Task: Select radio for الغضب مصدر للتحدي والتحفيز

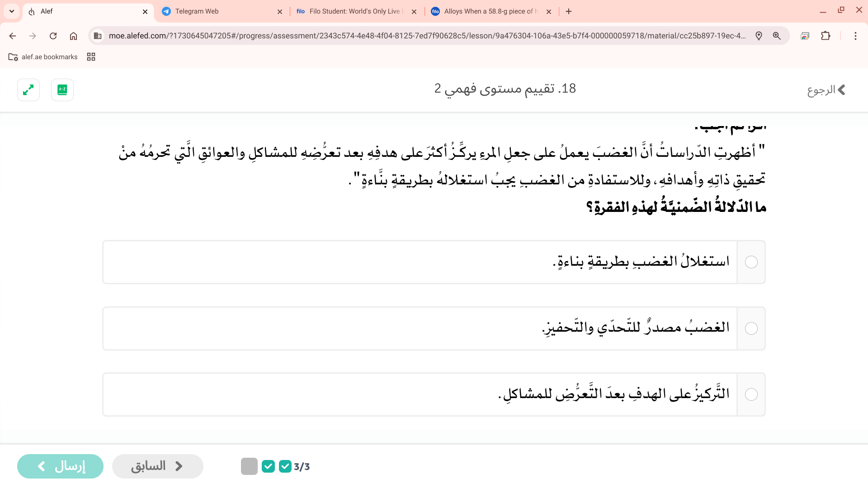Action: click(751, 328)
